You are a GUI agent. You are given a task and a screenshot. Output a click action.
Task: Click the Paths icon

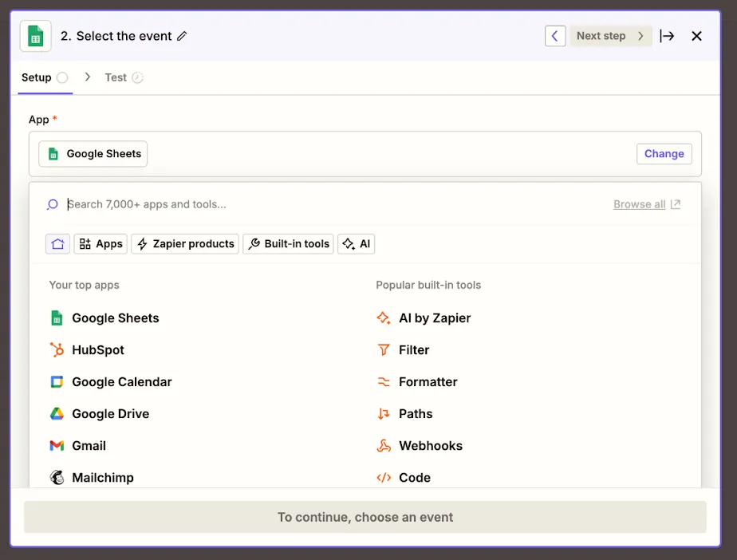[x=384, y=414]
